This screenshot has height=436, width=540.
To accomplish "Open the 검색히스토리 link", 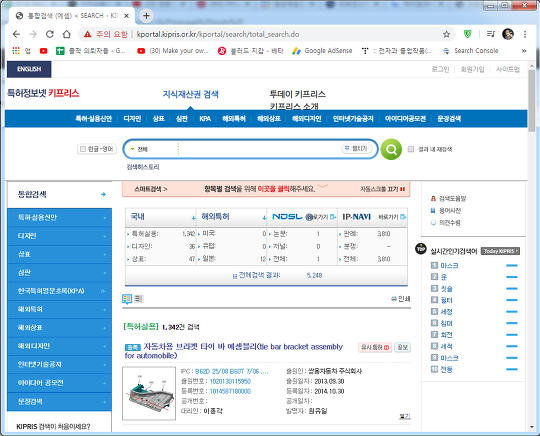I will click(143, 167).
